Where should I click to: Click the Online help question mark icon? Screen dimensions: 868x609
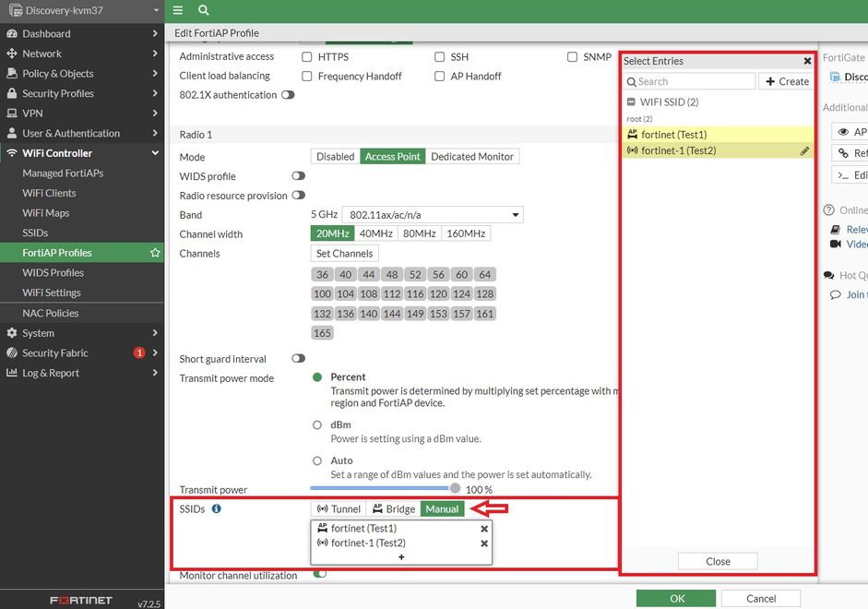(x=828, y=210)
